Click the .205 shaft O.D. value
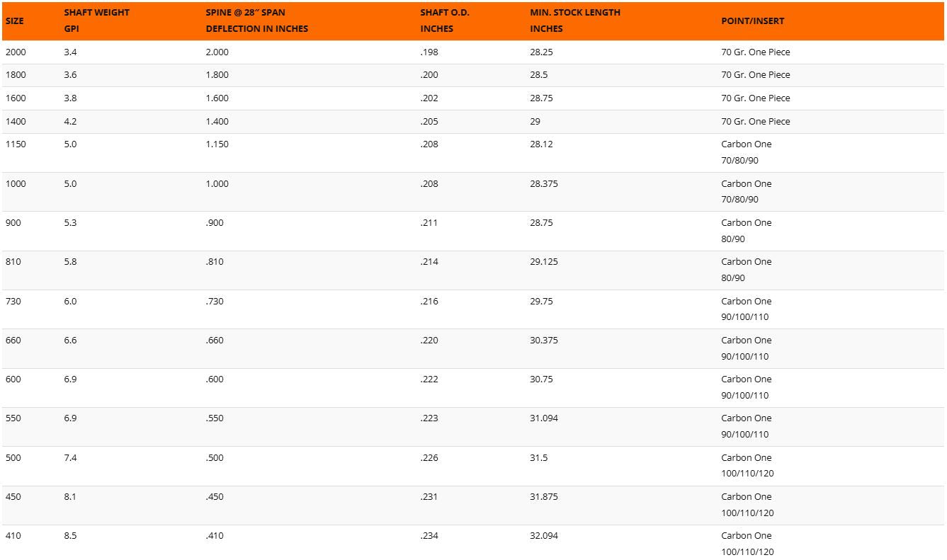This screenshot has width=947, height=560. 429,122
